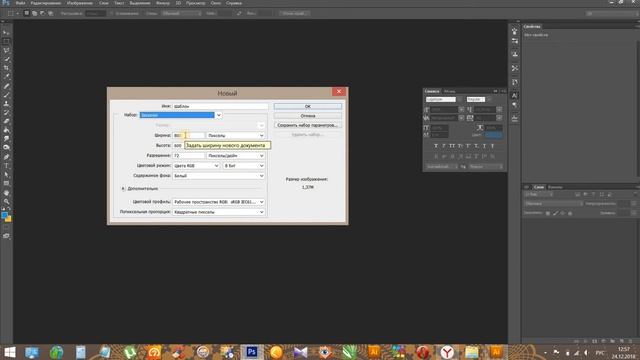Toggle Faux Italic in Character panel
The height and width of the screenshot is (360, 640).
pos(444,146)
